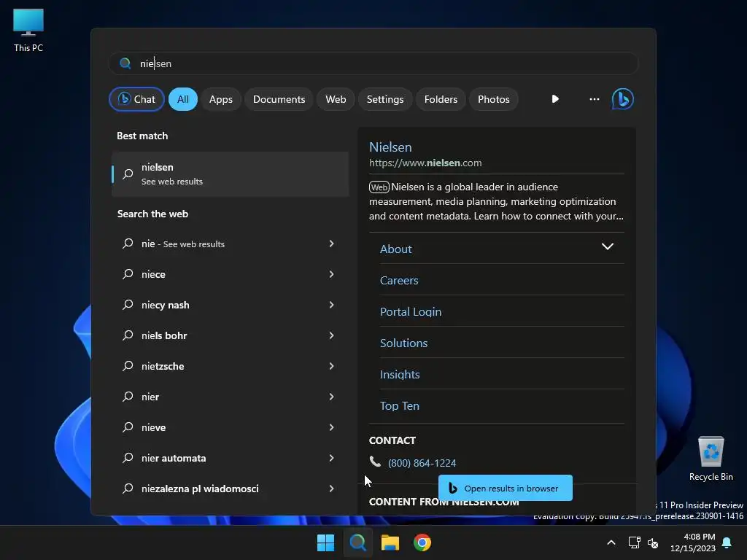Screen dimensions: 747x560
Task: Expand arrow next to nier suggestion
Action: 332,396
